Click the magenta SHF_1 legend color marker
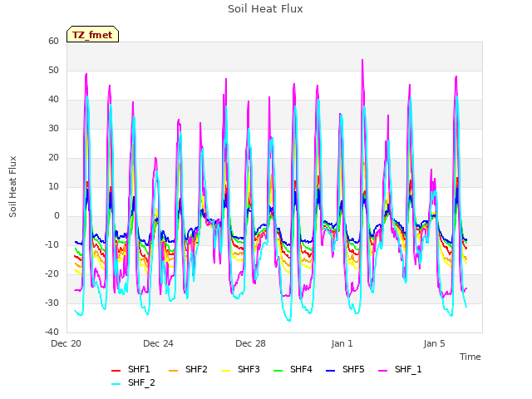Viewport: 532px width, 399px height. [x=382, y=371]
